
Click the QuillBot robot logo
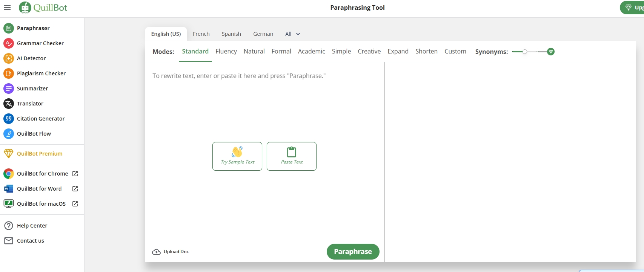[x=25, y=8]
